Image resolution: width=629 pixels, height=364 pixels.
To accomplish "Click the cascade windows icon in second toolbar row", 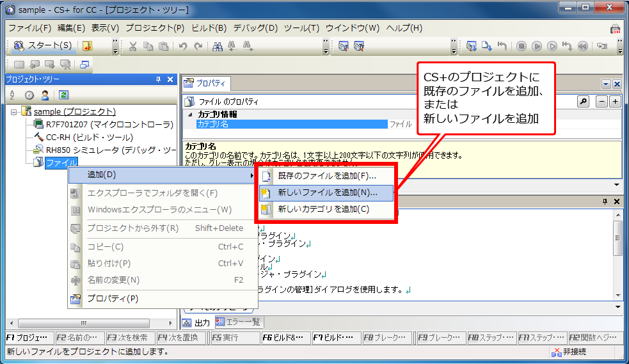I will click(x=84, y=64).
